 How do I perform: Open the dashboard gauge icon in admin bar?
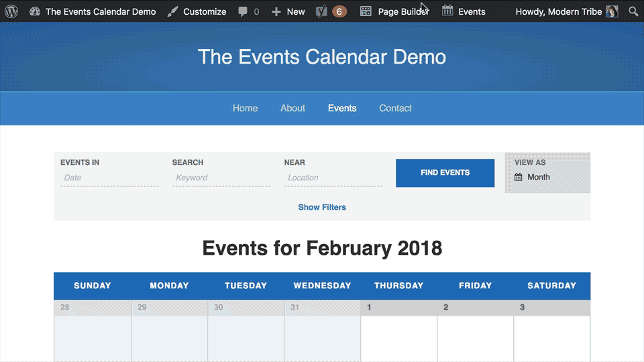click(x=35, y=11)
